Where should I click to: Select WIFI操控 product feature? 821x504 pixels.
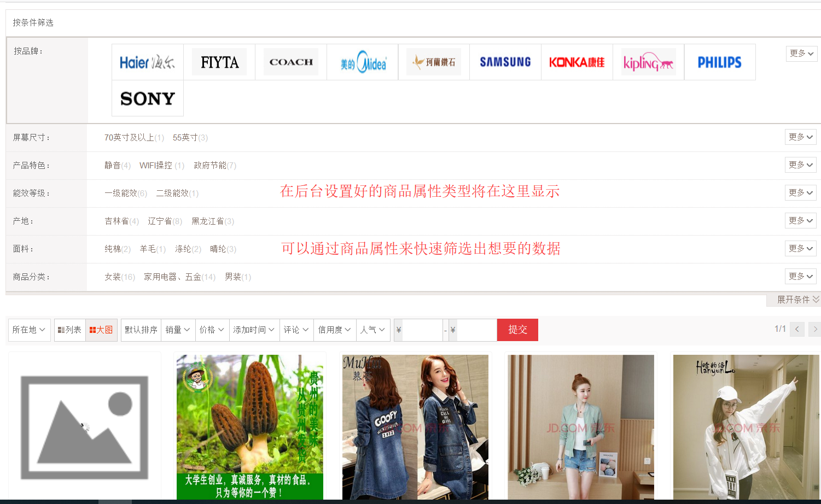(162, 166)
